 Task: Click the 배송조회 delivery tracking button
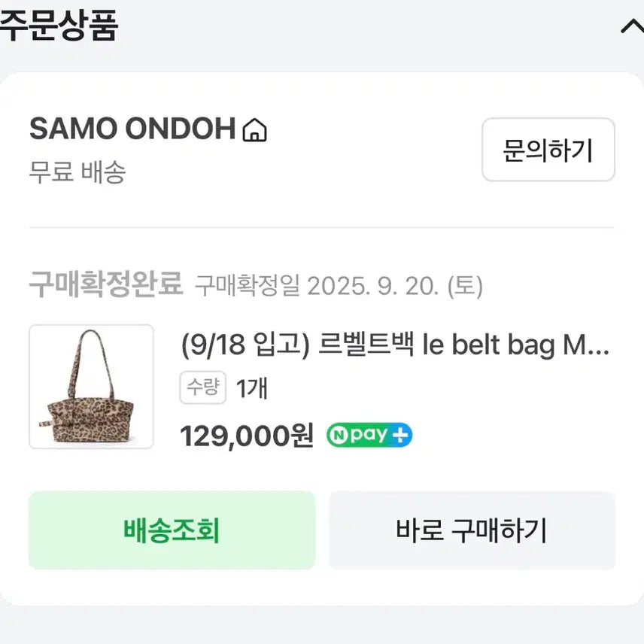coord(171,530)
